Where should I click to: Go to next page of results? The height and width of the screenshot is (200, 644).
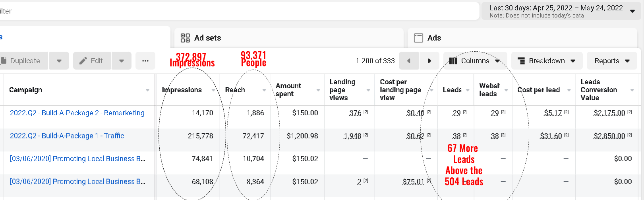(x=429, y=61)
